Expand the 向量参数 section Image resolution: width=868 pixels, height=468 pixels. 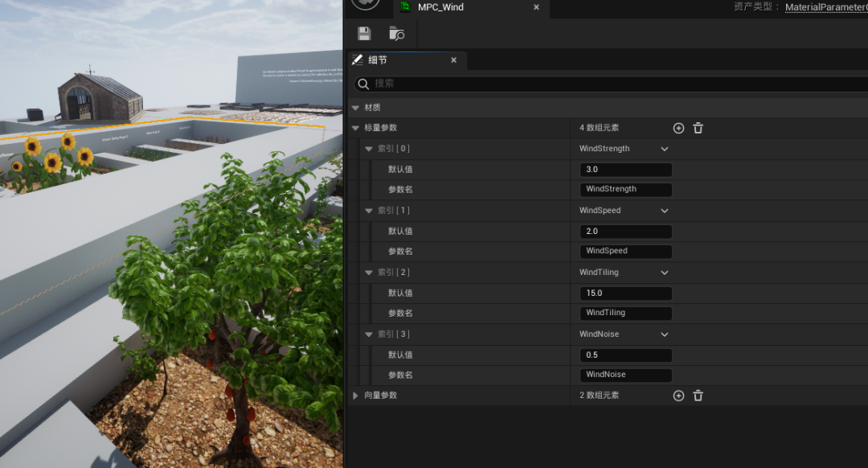355,396
